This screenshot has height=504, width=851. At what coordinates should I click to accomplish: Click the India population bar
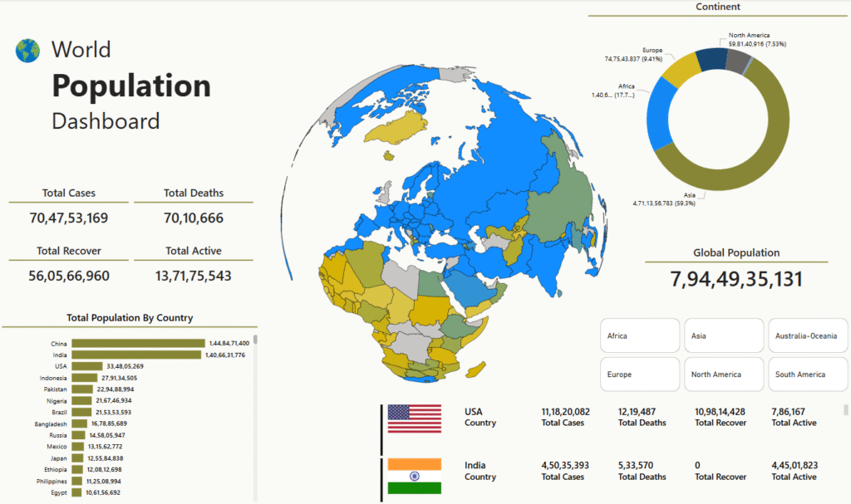click(135, 355)
